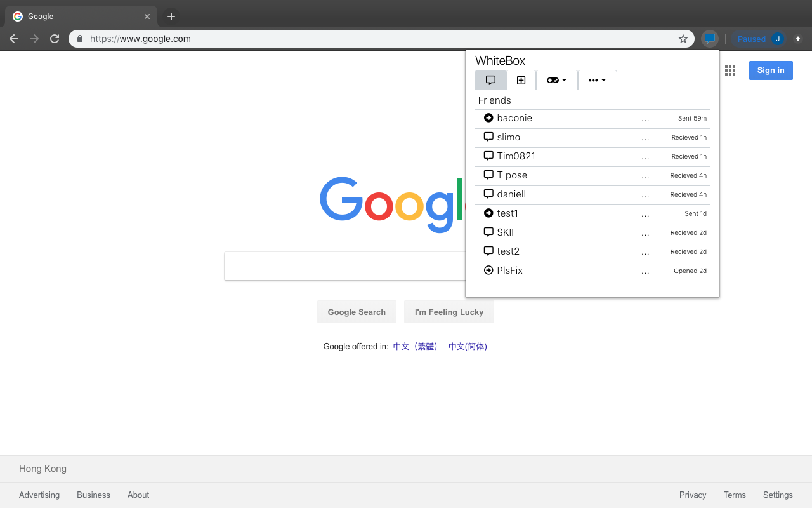Click the WhiteBox extension icon in toolbar
The width and height of the screenshot is (812, 508).
click(x=710, y=39)
